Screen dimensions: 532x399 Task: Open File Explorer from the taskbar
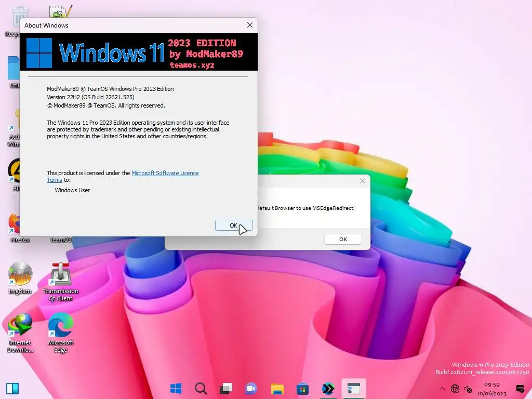tap(277, 389)
